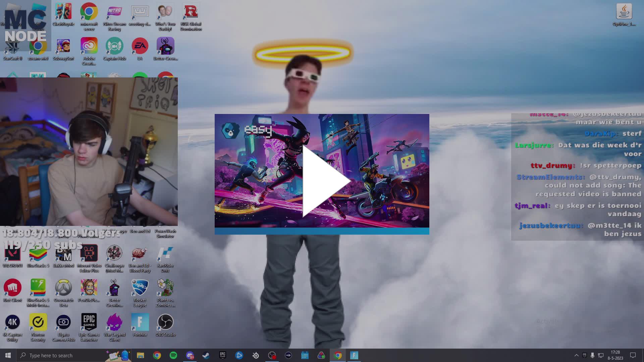Open the VALORANT desktop shortcut
644x362 pixels.
pos(13,255)
